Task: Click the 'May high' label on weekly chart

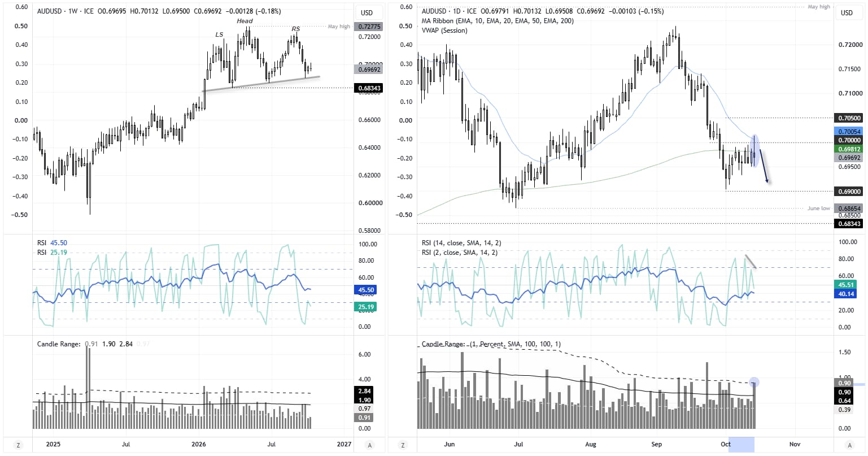Action: pos(339,27)
